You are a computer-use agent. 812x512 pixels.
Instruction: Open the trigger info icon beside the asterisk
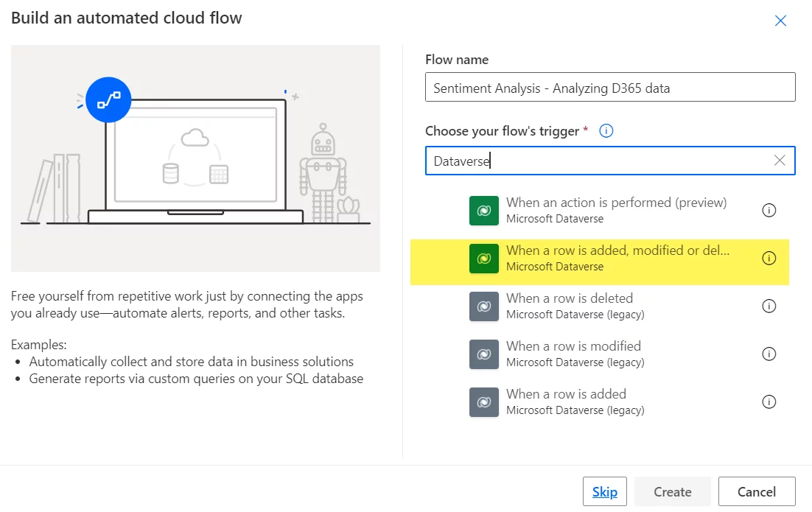pyautogui.click(x=606, y=130)
